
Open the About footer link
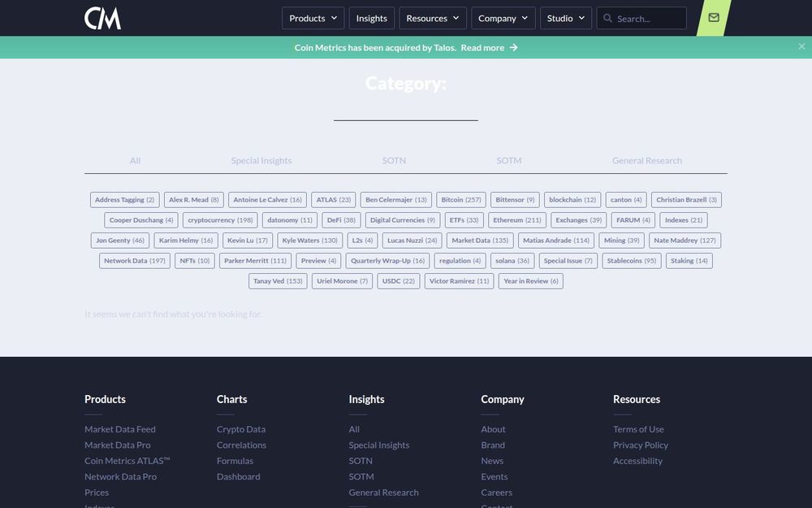click(x=493, y=429)
